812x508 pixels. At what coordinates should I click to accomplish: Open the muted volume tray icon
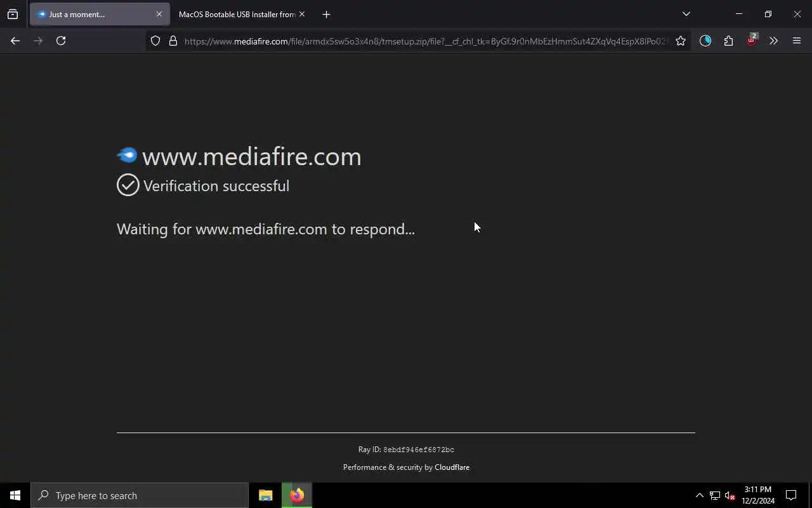tap(730, 495)
